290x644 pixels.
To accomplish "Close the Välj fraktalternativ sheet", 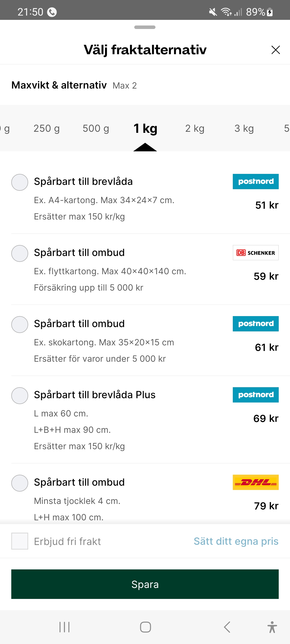I will click(275, 50).
